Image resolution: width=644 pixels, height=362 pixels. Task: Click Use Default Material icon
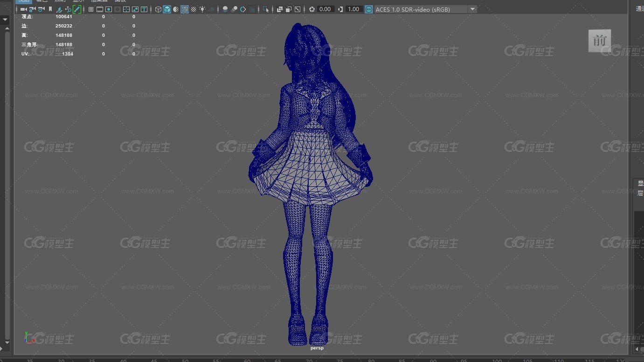tap(176, 9)
